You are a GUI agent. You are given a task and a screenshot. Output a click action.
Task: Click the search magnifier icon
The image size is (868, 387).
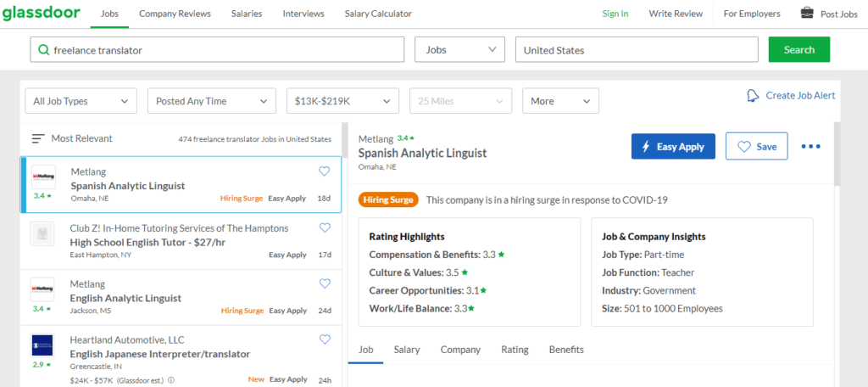point(43,50)
